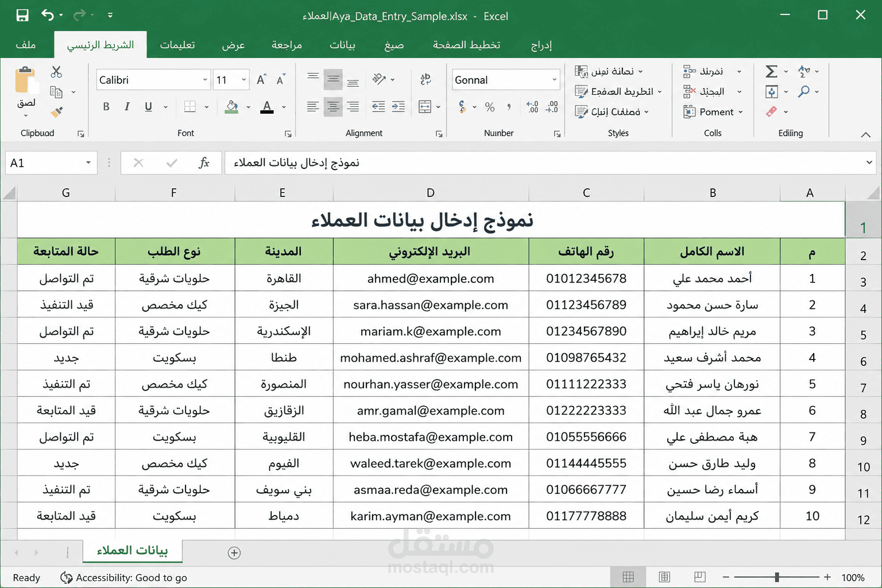Toggle Center horizontal alignment
The image size is (882, 588).
333,107
